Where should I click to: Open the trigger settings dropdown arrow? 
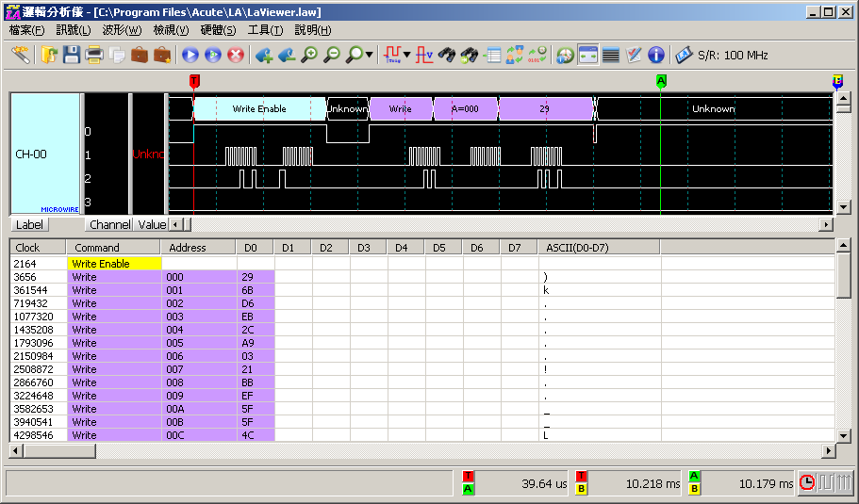[406, 55]
